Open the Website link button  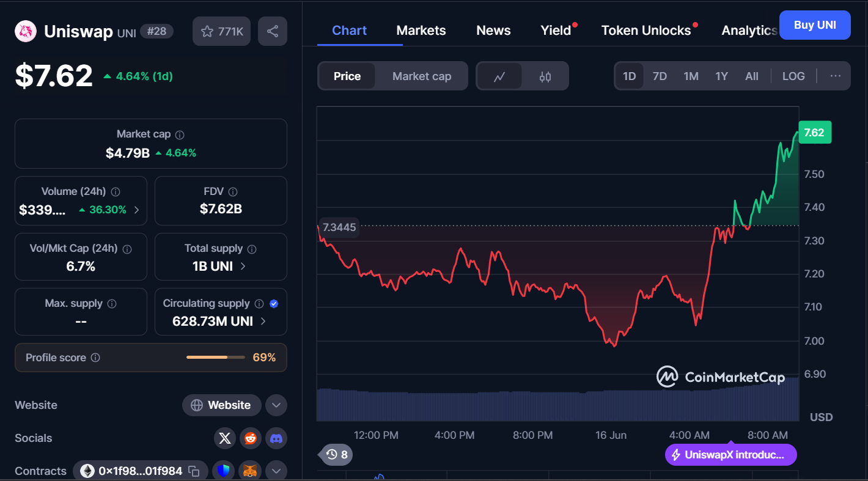[221, 405]
